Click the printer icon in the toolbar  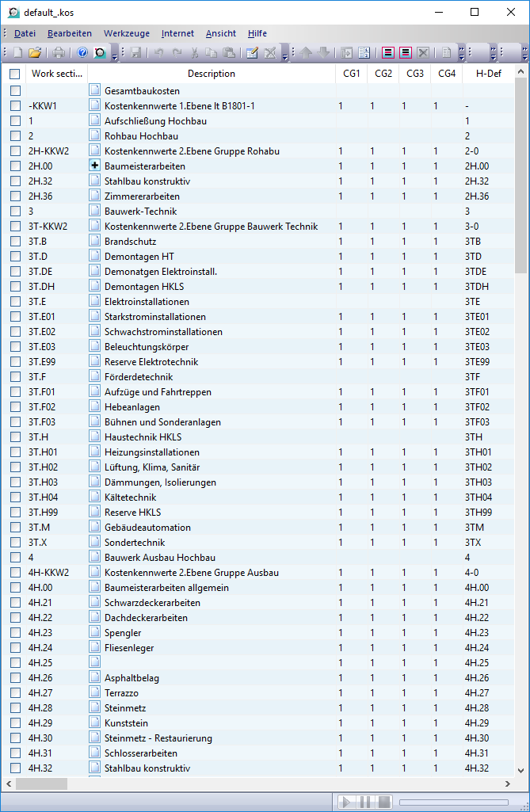pyautogui.click(x=59, y=53)
